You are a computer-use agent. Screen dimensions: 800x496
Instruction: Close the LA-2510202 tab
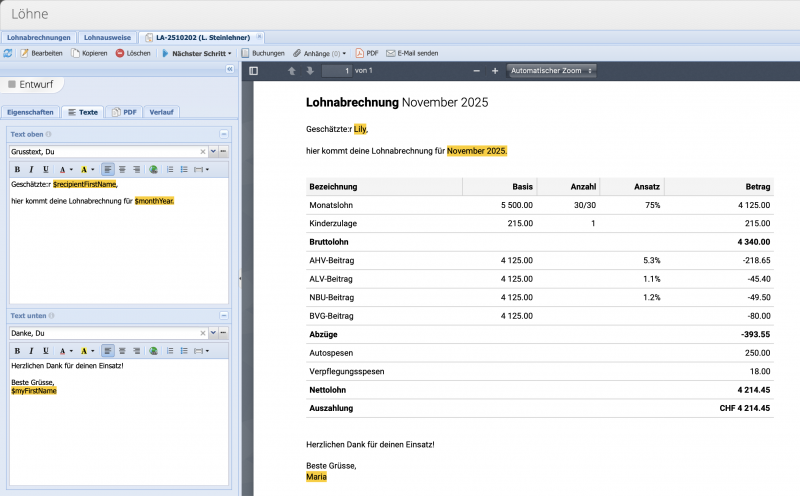click(259, 37)
